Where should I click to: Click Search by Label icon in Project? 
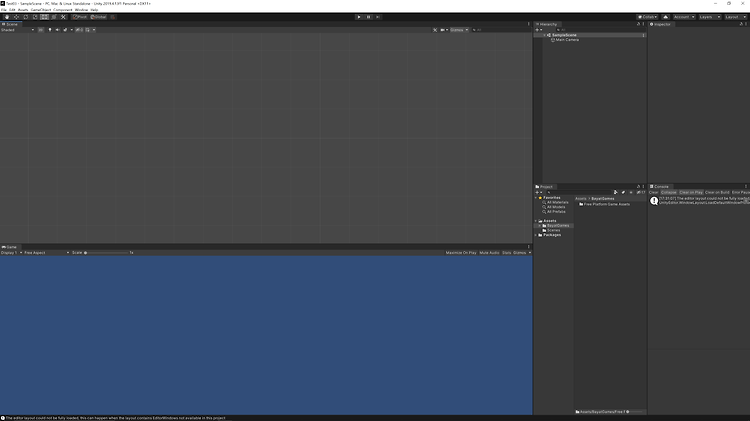(623, 192)
